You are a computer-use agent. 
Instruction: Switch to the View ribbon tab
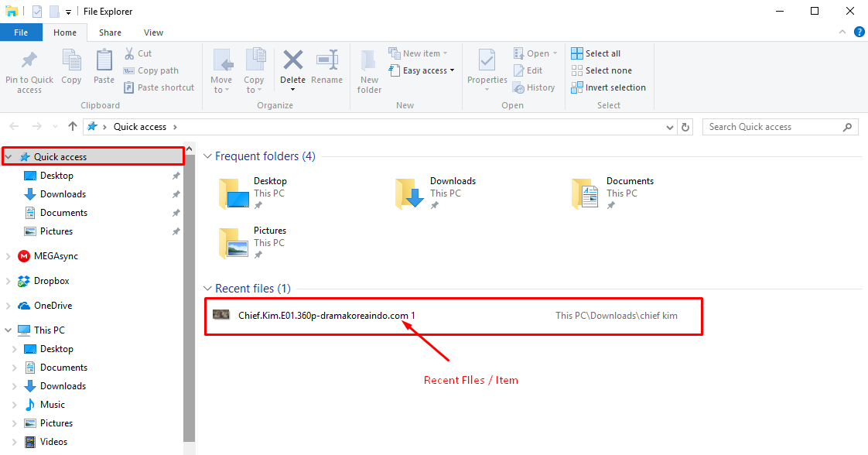(153, 32)
